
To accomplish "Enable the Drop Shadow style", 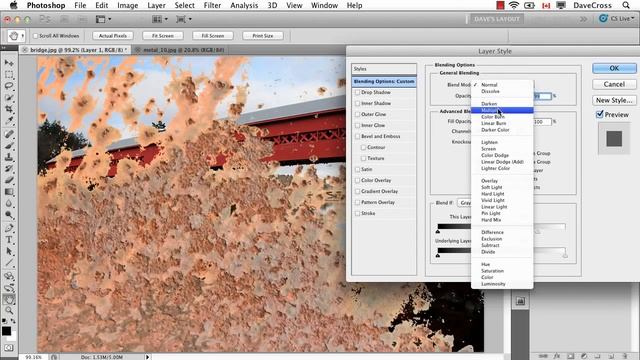I will 358,93.
